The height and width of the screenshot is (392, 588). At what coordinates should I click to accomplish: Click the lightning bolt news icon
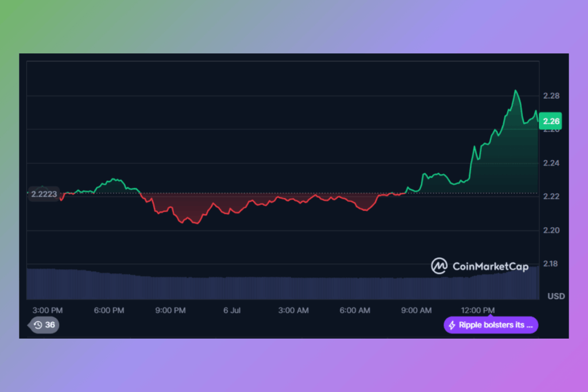coord(452,325)
